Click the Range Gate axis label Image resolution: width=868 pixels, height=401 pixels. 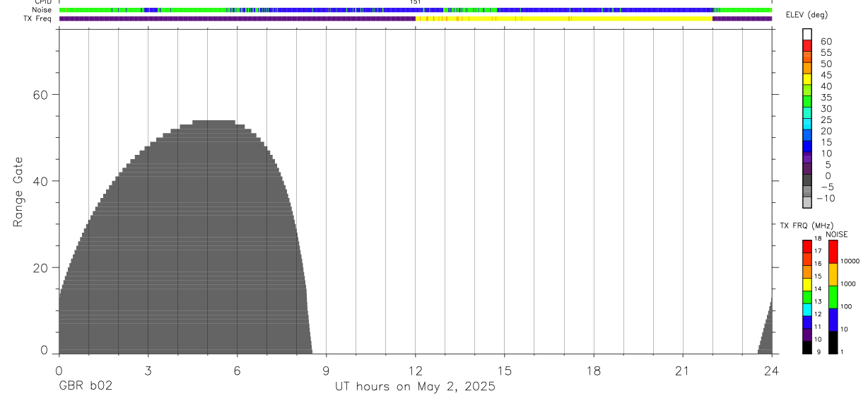[x=20, y=192]
